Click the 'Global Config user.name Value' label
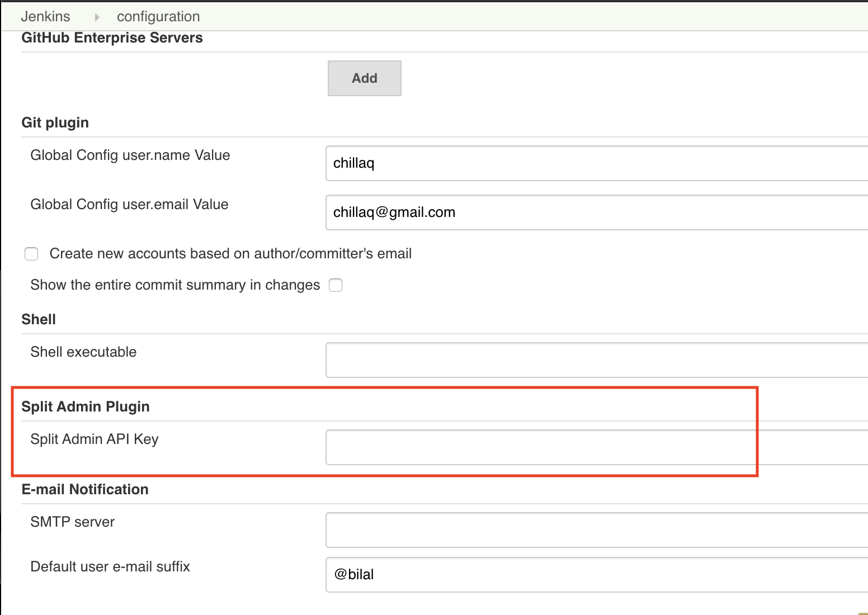 pyautogui.click(x=130, y=155)
